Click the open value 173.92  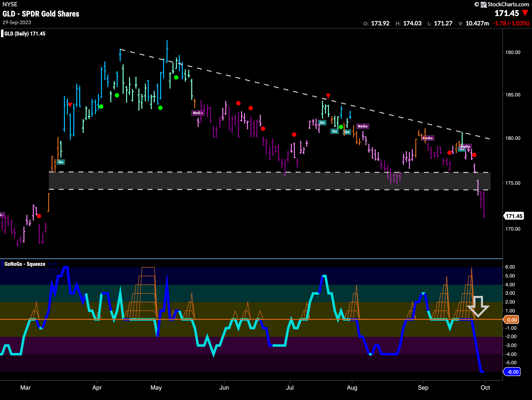point(380,23)
